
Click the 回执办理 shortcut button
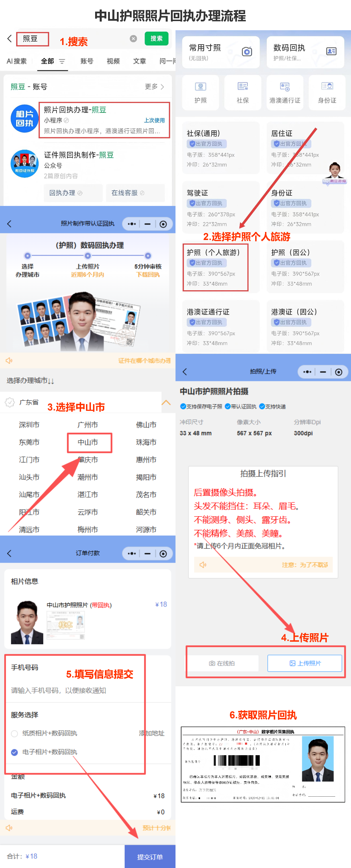click(73, 193)
